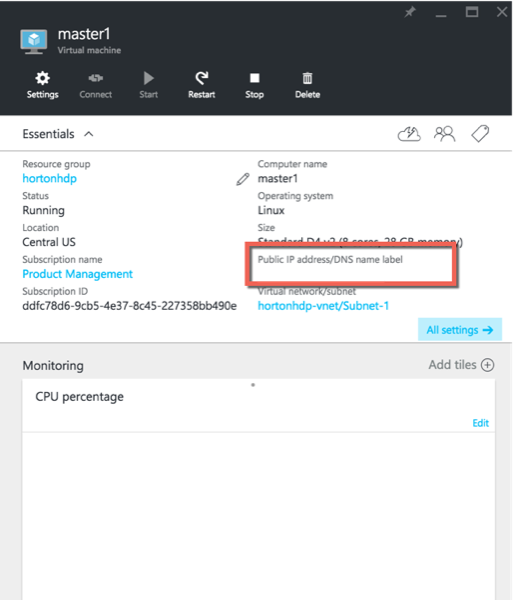This screenshot has height=600, width=513.
Task: Edit resource group with pencil icon
Action: point(243,179)
